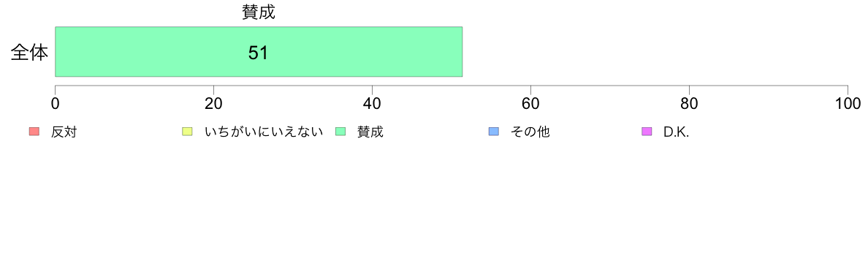
Task: Click the green bar showing 51
Action: (259, 51)
